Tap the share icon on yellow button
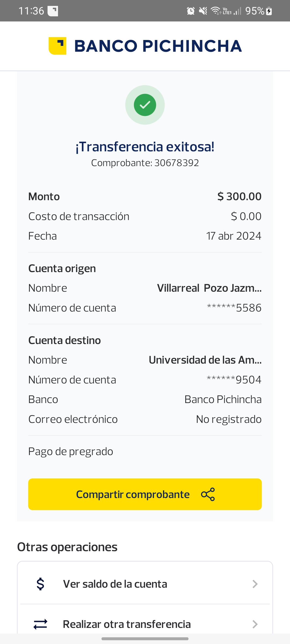 [208, 494]
